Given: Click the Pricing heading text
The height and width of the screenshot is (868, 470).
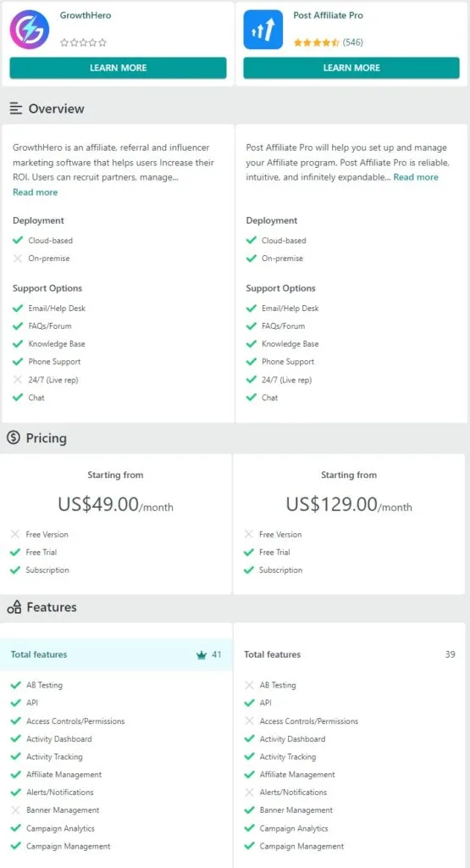Looking at the screenshot, I should [x=47, y=438].
